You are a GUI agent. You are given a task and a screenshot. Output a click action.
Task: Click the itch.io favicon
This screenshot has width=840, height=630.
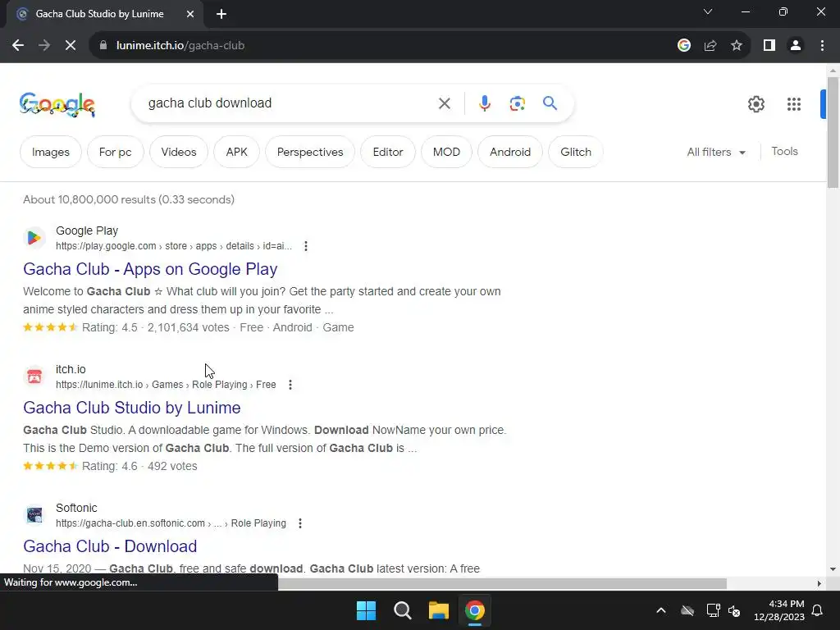coord(34,377)
